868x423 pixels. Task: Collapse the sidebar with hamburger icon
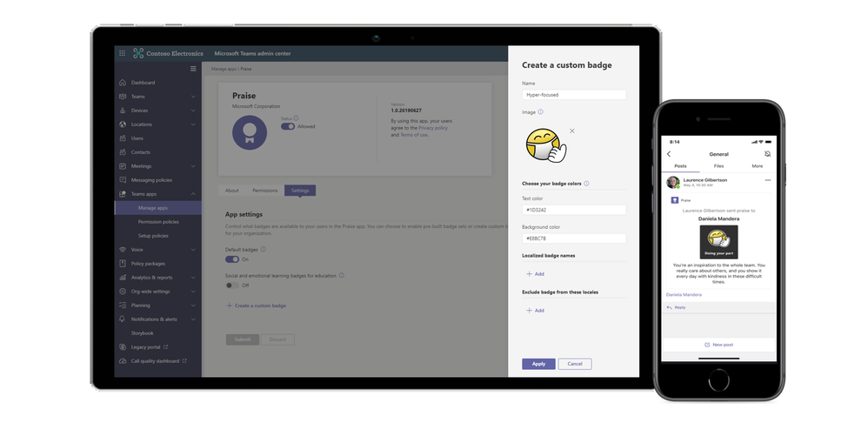[x=193, y=69]
